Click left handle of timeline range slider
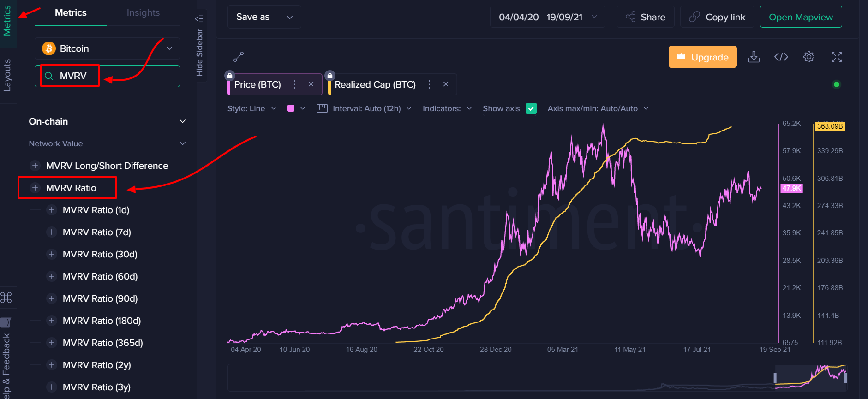This screenshot has height=399, width=868. pos(775,378)
